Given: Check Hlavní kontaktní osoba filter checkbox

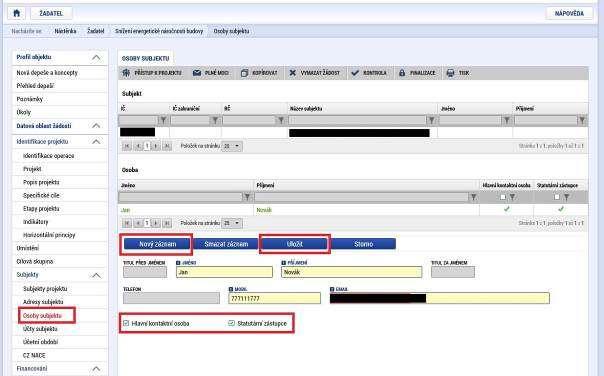Looking at the screenshot, I should click(503, 197).
